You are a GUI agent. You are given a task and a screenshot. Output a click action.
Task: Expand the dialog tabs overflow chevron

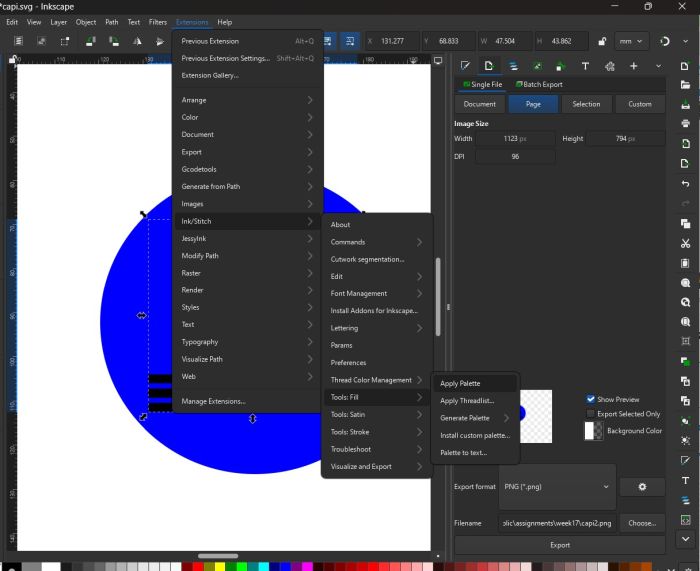(x=658, y=66)
